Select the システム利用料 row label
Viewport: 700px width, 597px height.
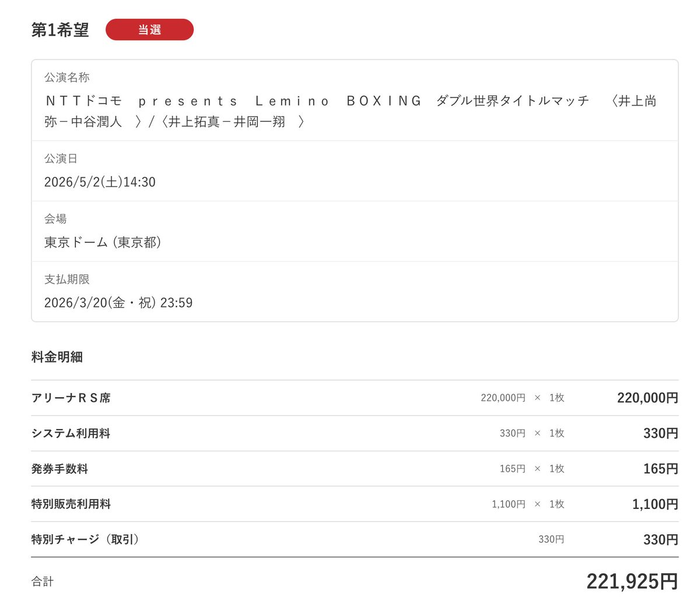point(71,434)
